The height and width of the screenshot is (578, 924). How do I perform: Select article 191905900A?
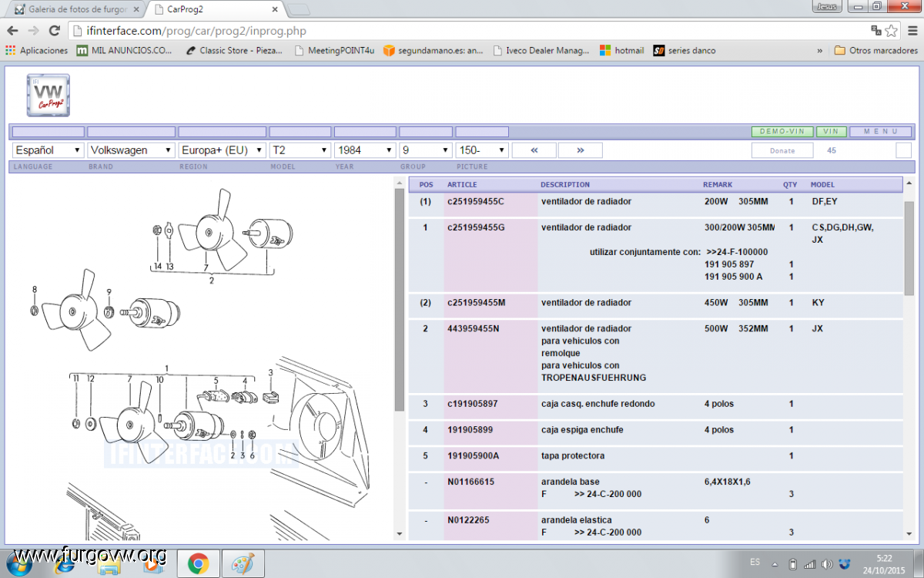pyautogui.click(x=473, y=455)
